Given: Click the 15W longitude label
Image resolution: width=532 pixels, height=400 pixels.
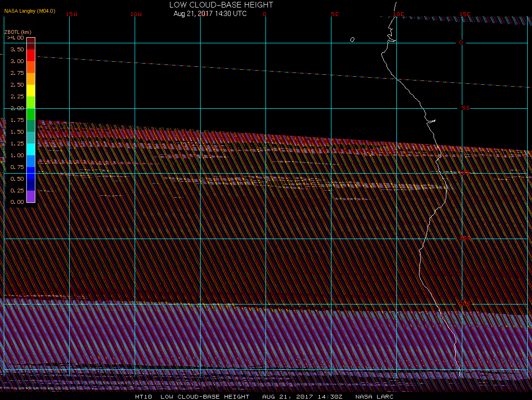Looking at the screenshot, I should coord(72,14).
